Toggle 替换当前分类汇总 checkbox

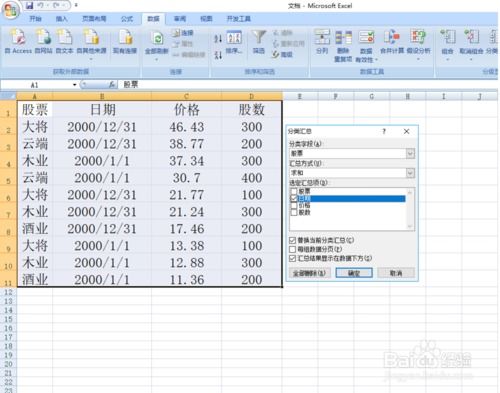[x=293, y=240]
